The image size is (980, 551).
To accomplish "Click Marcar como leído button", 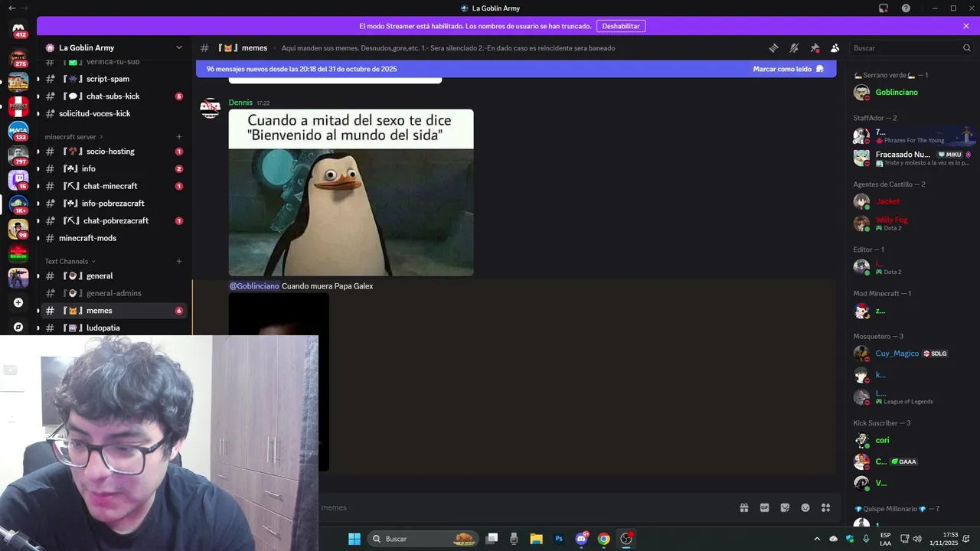I will (789, 69).
